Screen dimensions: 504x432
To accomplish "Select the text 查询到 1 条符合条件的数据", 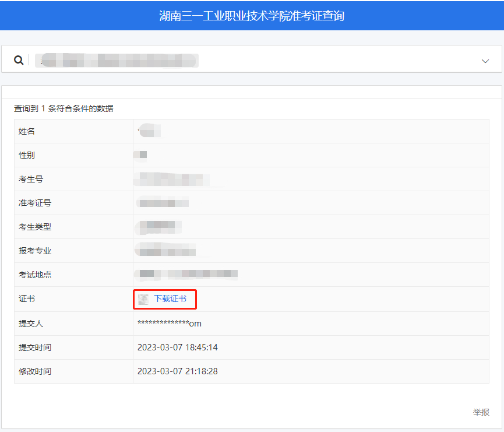I will (x=64, y=108).
